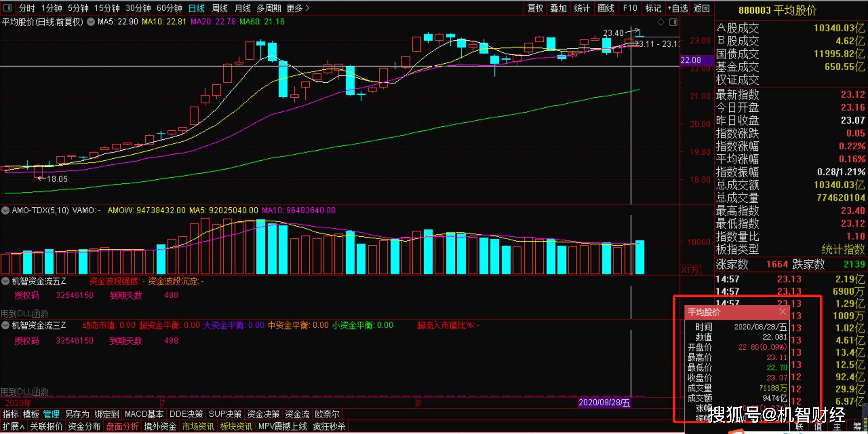Viewport: 868px width, 434px height.
Task: Click the 返回 back button
Action: [702, 8]
